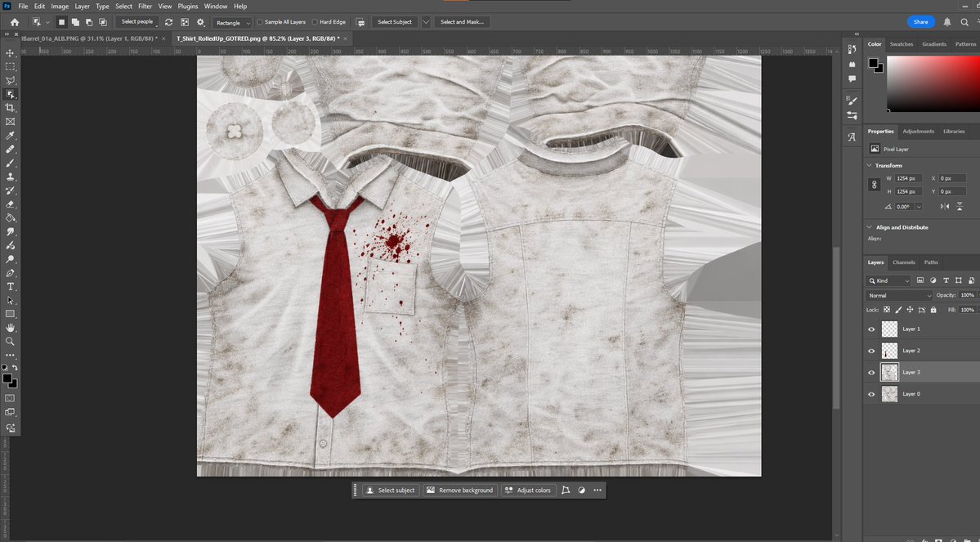Viewport: 980px width, 542px height.
Task: Select the Smudge tool
Action: click(x=10, y=232)
